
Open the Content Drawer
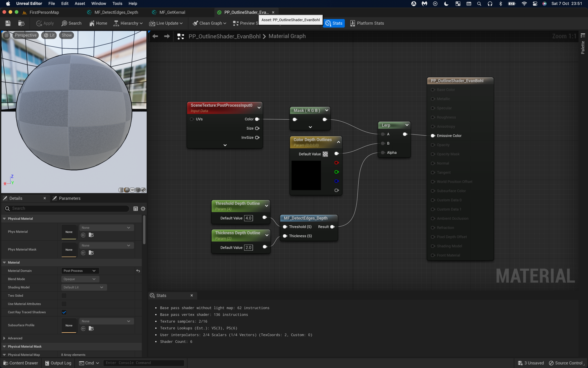pyautogui.click(x=20, y=363)
